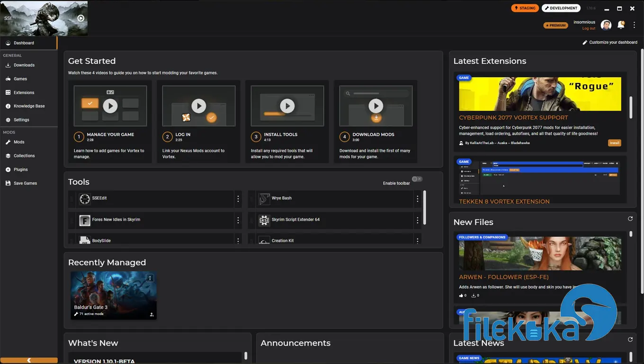Viewport: 644px width, 364px height.
Task: Open the Tekken 8 Vortex Extension title
Action: (504, 201)
